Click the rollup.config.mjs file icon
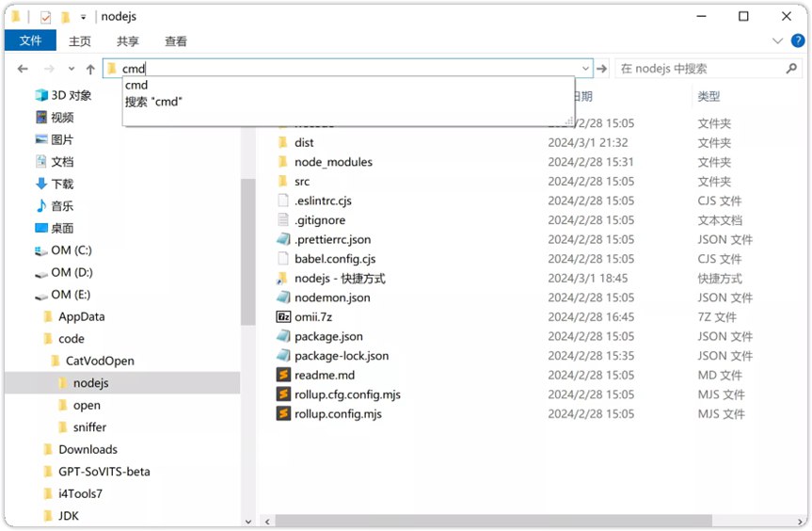 coord(283,414)
